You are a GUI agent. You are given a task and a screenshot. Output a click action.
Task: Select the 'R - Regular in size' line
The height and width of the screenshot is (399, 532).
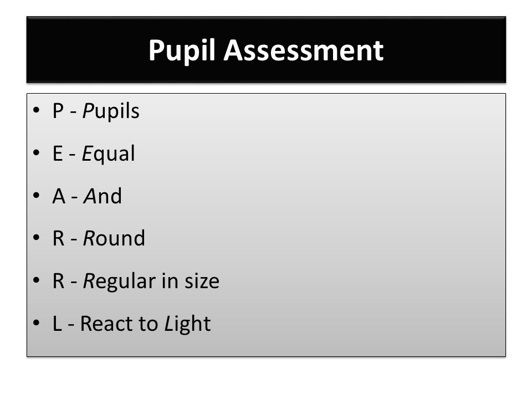point(136,282)
